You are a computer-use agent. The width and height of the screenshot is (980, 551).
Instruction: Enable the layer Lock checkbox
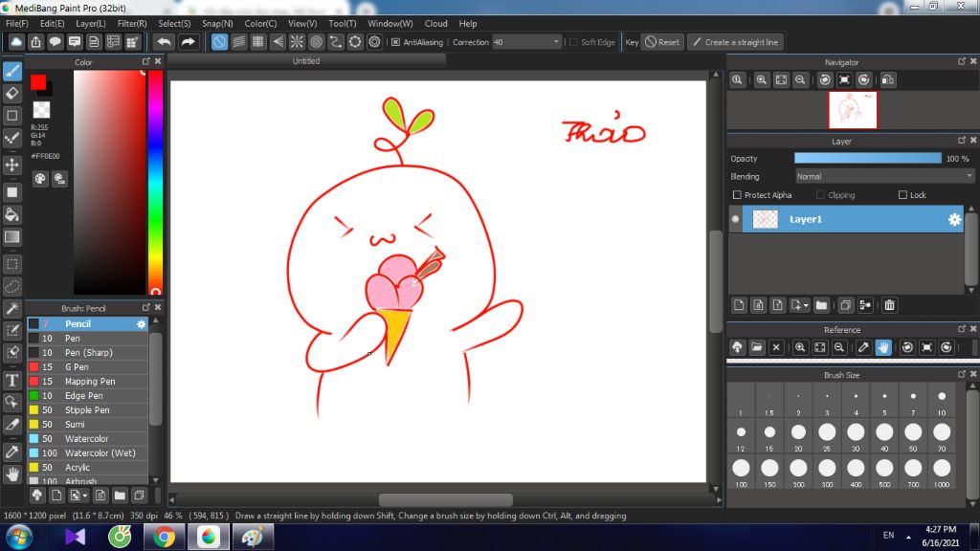(902, 195)
